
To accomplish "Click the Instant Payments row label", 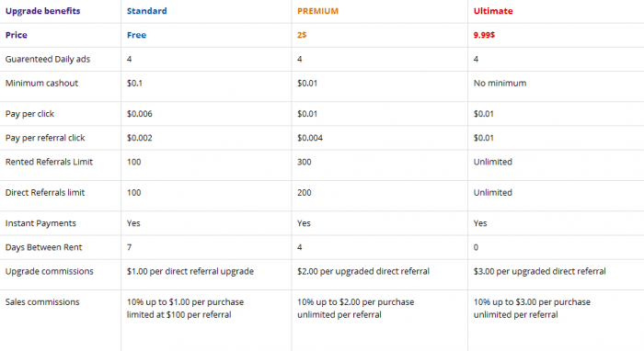I will coord(40,223).
